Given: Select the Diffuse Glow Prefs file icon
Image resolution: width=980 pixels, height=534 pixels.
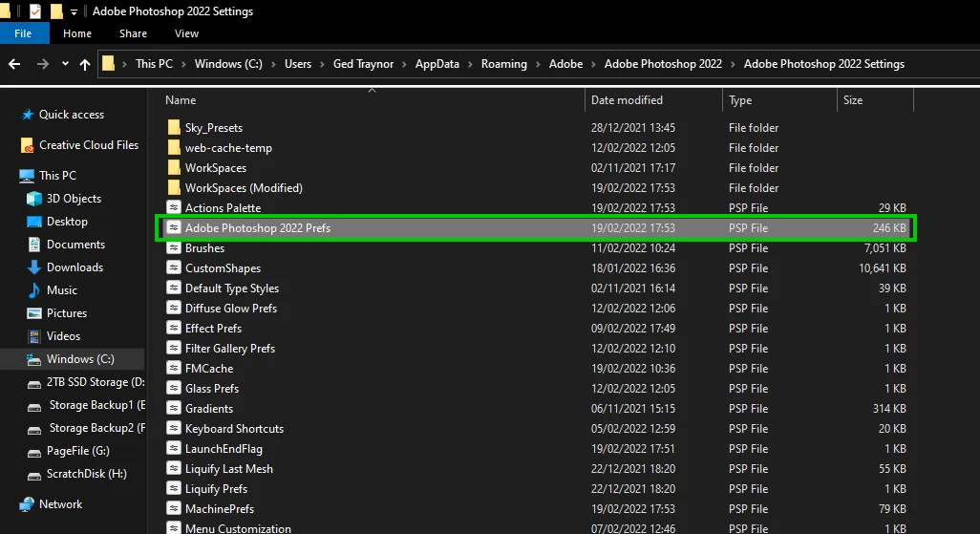Looking at the screenshot, I should pyautogui.click(x=174, y=308).
